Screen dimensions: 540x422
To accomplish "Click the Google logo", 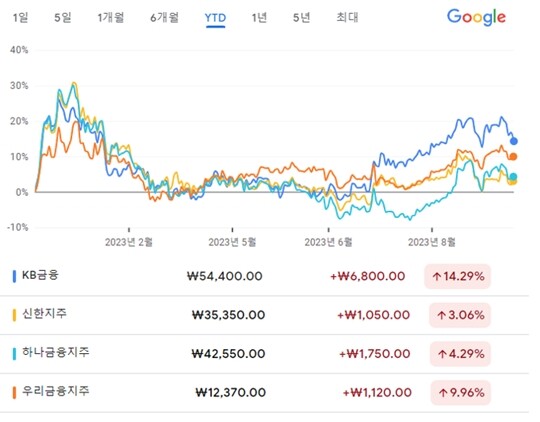I will [x=476, y=17].
